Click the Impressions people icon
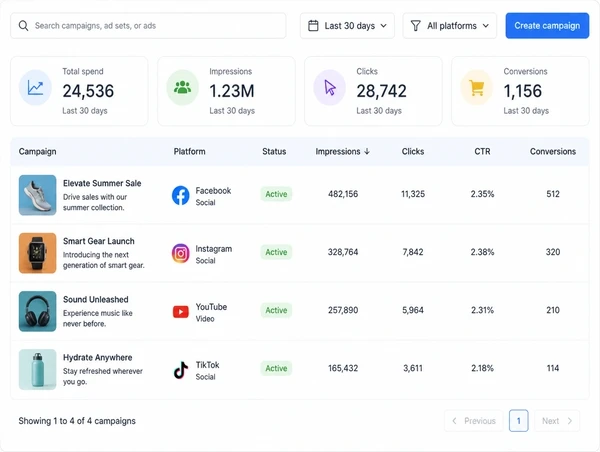The width and height of the screenshot is (600, 452). [183, 88]
